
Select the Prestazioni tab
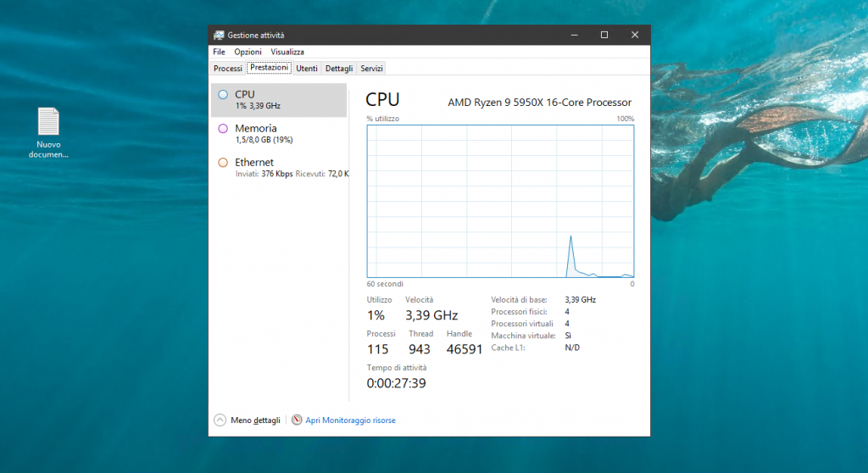click(x=270, y=68)
